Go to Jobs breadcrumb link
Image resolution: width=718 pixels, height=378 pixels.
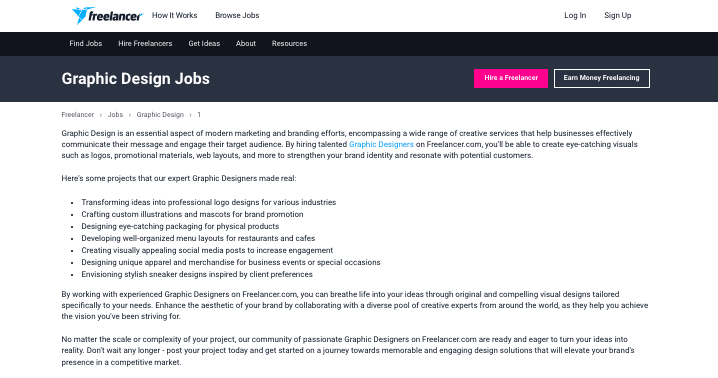click(115, 115)
